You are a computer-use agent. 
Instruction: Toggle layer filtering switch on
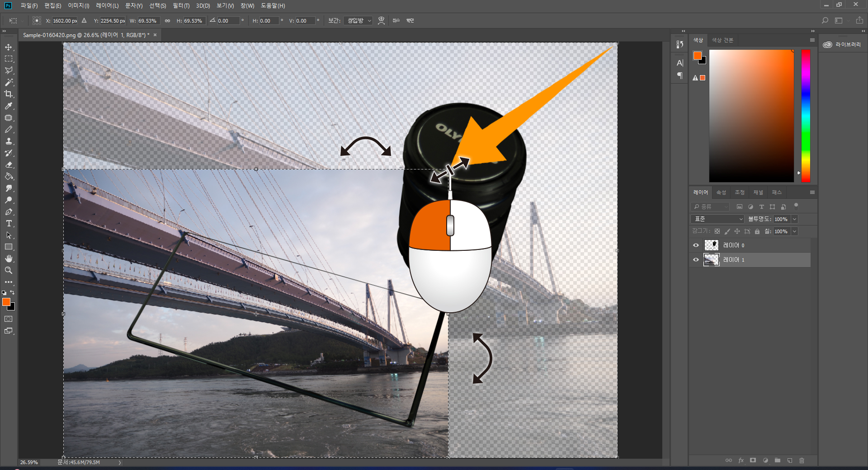pos(796,206)
